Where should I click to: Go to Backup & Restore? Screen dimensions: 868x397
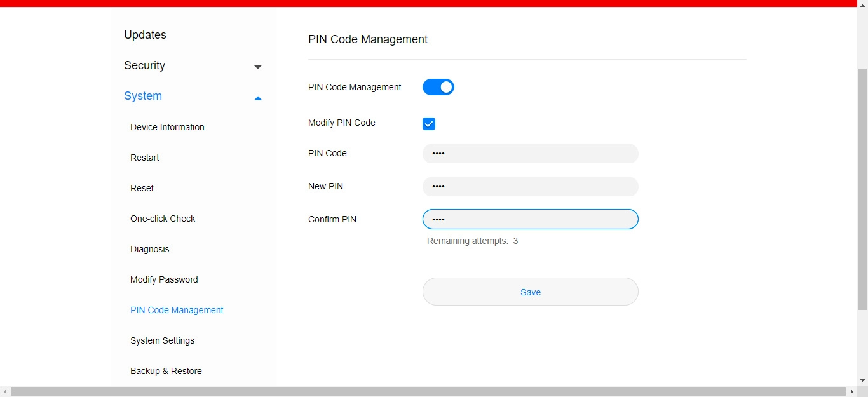tap(166, 371)
